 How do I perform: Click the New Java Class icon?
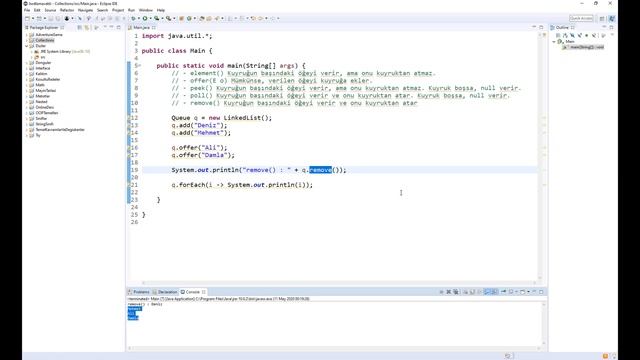(189, 18)
